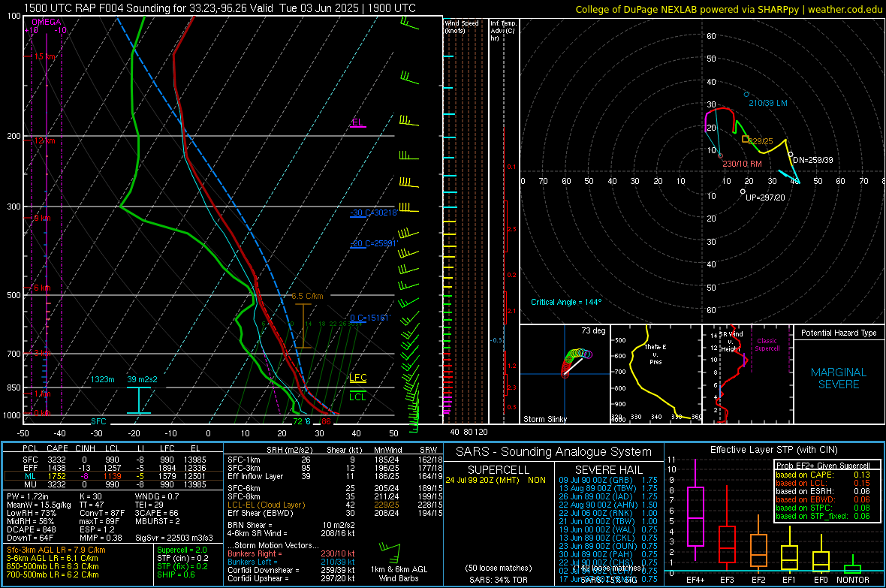This screenshot has height=588, width=886.
Task: Click the sounding title with 33.23,-96.26 location
Action: click(219, 8)
